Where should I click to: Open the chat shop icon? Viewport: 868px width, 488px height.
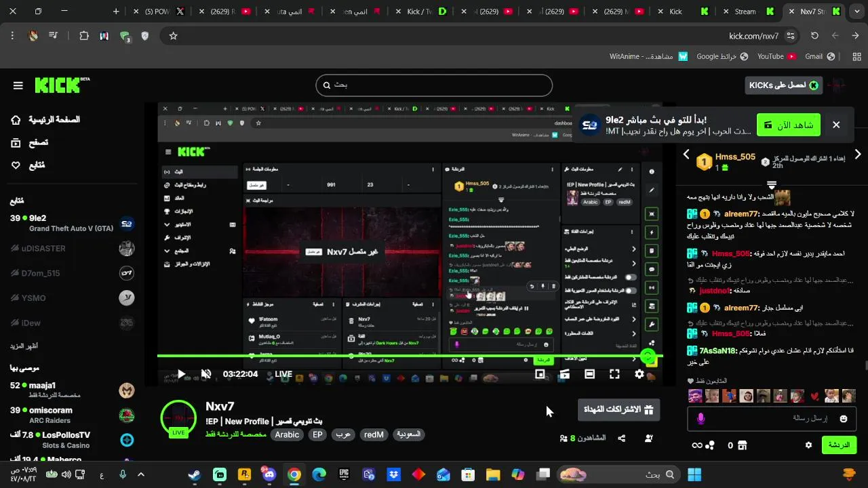(742, 445)
